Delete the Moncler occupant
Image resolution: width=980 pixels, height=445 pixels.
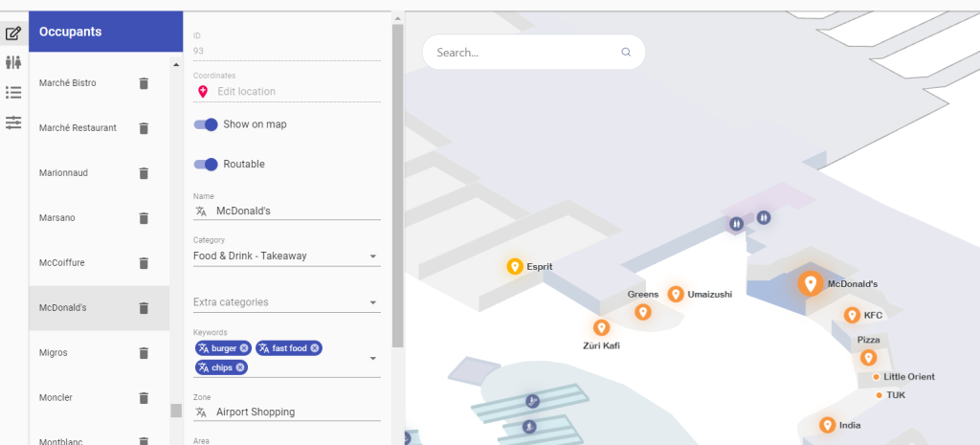[x=144, y=398]
